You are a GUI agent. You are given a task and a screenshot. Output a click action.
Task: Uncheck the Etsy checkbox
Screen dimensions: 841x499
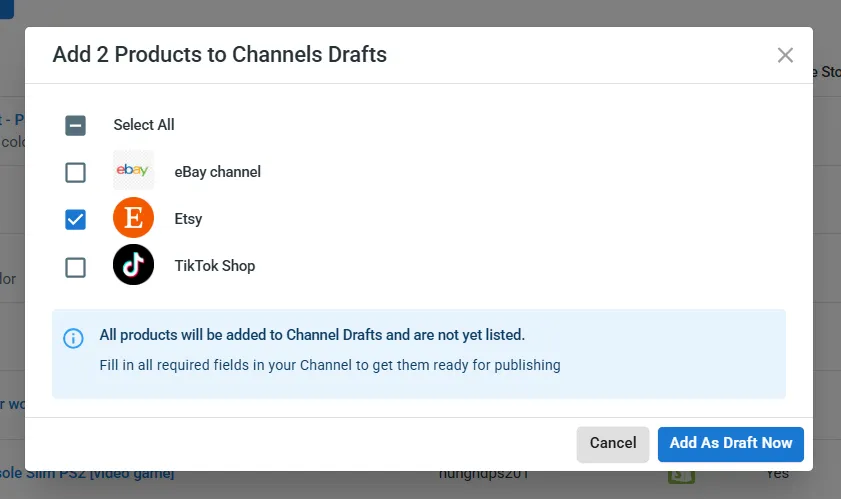[x=76, y=219]
